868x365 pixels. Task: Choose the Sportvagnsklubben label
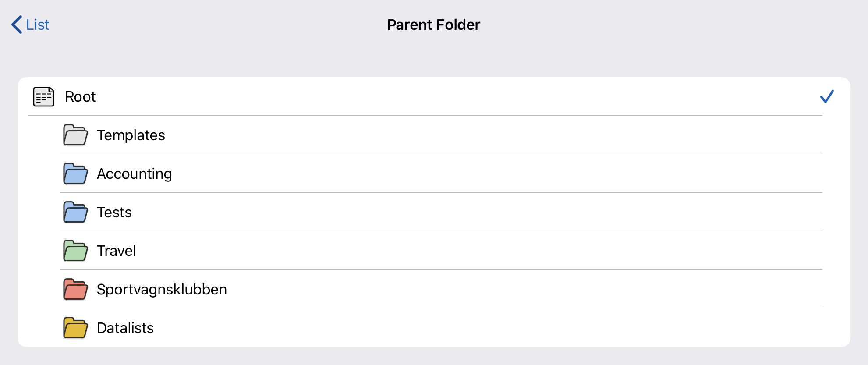click(162, 290)
